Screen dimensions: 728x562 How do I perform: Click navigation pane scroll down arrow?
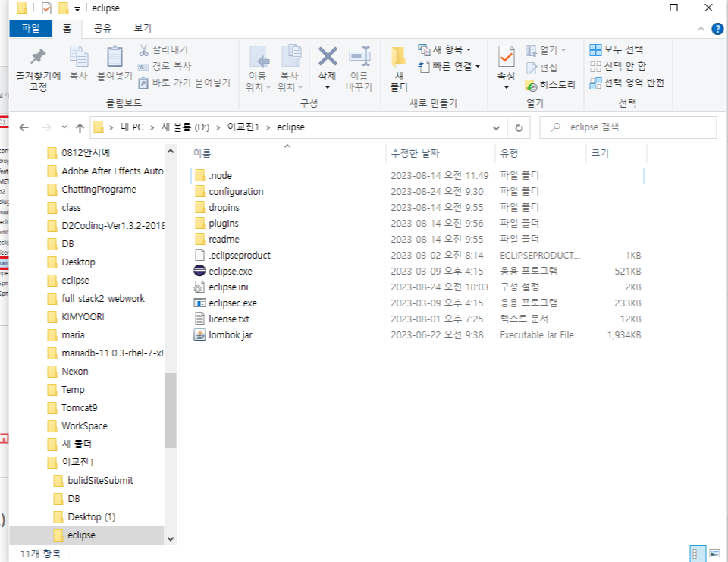pos(171,538)
